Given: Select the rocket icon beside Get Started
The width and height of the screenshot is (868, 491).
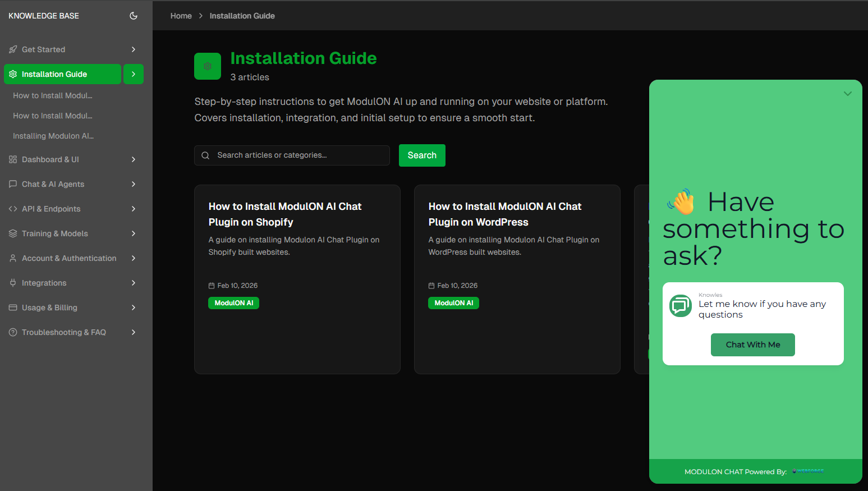Looking at the screenshot, I should [x=12, y=49].
